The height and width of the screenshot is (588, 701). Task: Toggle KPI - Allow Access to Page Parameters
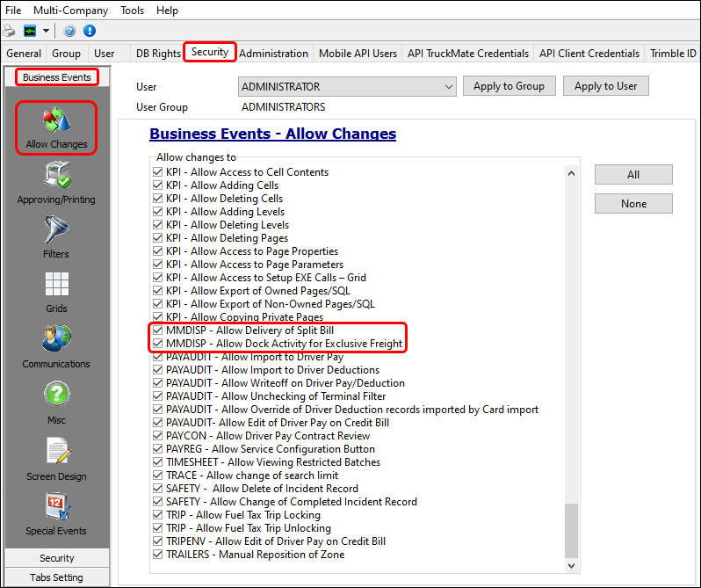click(x=157, y=265)
